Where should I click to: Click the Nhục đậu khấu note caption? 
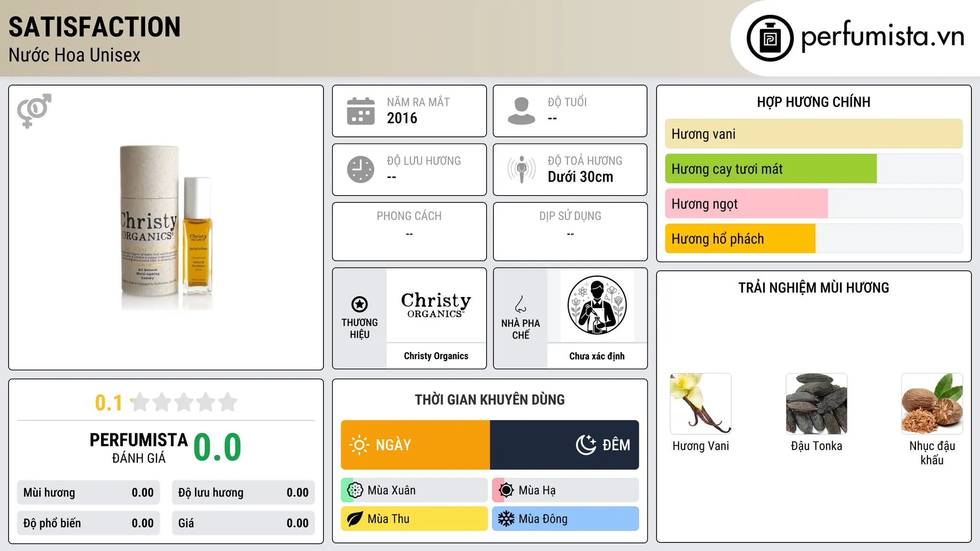932,453
